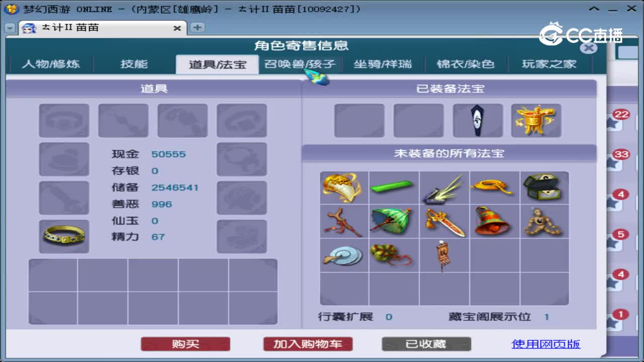Switch to the 坐骑/祥瑞 tab

coord(382,64)
